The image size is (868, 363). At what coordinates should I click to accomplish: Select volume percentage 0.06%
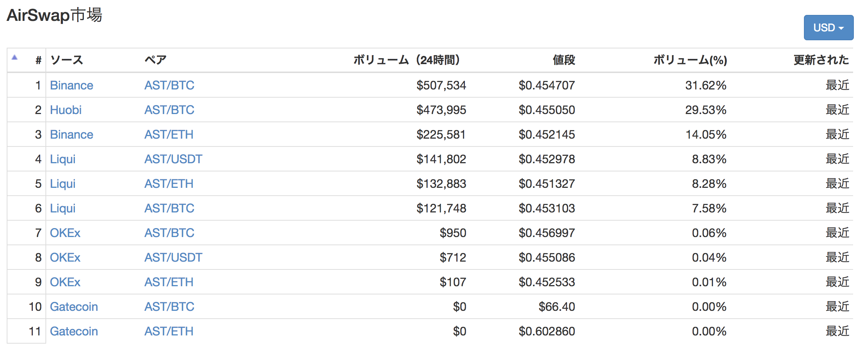(x=709, y=233)
